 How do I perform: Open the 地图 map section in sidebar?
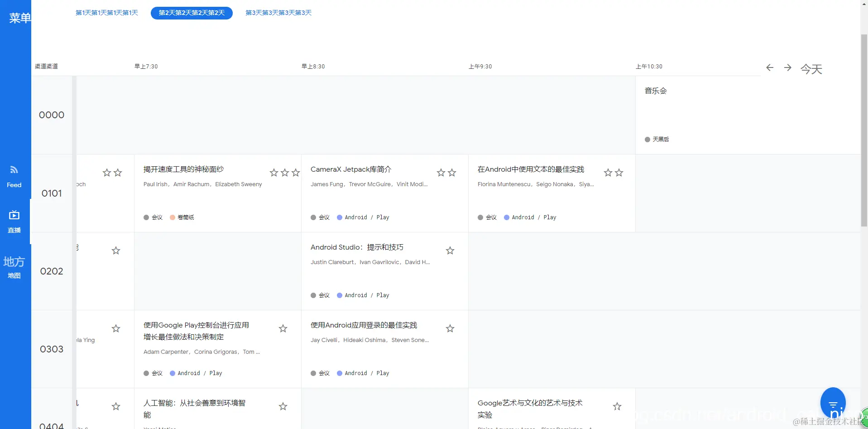pyautogui.click(x=14, y=267)
